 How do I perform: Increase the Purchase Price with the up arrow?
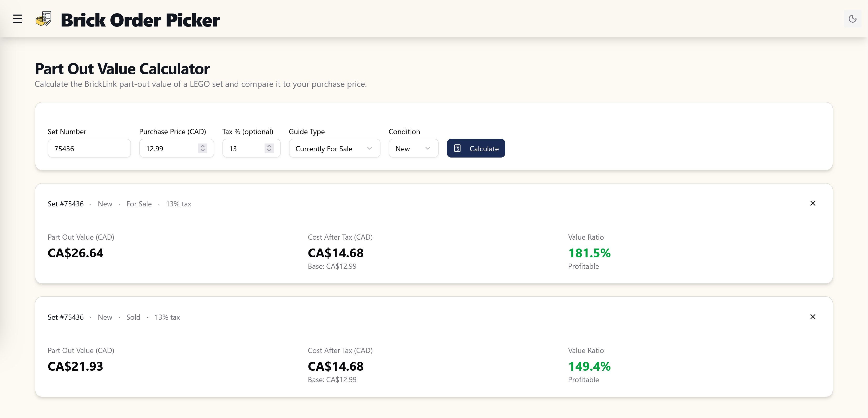coord(202,146)
